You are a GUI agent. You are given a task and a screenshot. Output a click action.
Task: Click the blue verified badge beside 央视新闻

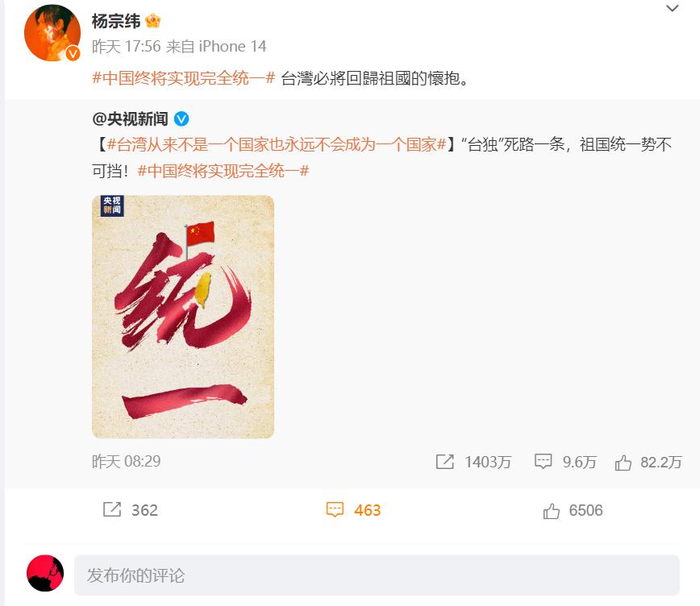(181, 118)
